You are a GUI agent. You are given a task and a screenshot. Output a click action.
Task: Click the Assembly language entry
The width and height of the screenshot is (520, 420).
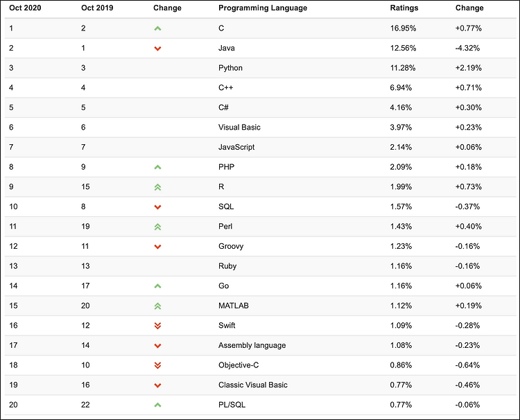[252, 345]
